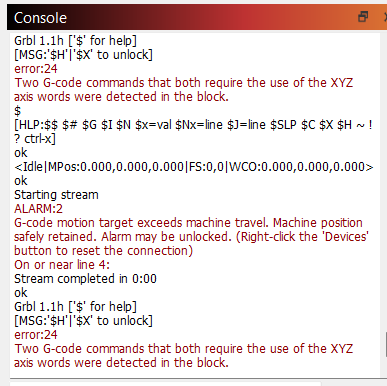Click the 'On or near line 4:' message
The height and width of the screenshot is (386, 387).
[62, 265]
